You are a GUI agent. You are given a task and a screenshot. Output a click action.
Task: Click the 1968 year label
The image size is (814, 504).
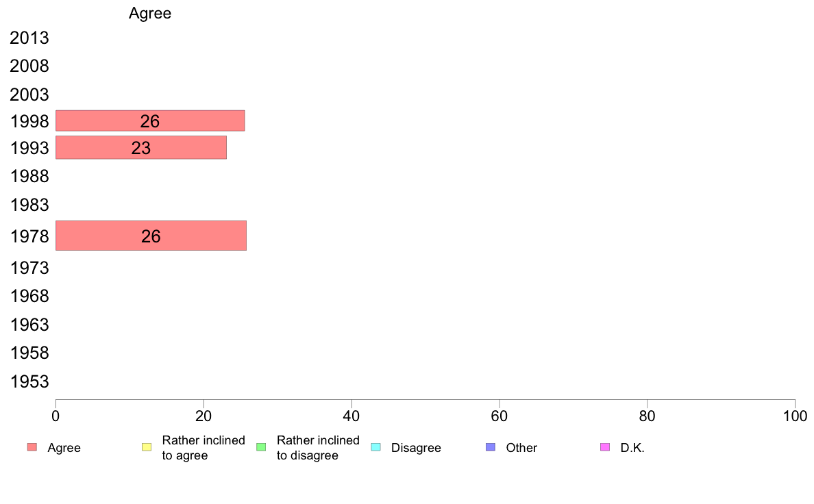[x=29, y=297]
